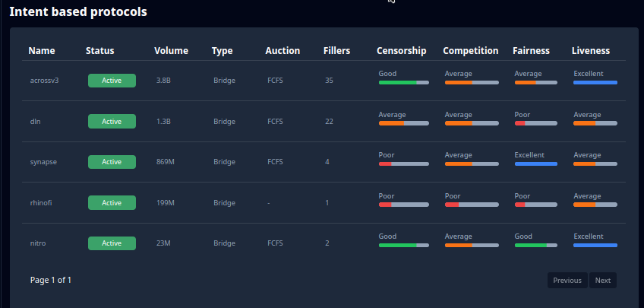Click the Active badge for rhinofi
Viewport: 644px width, 308px height.
[112, 203]
